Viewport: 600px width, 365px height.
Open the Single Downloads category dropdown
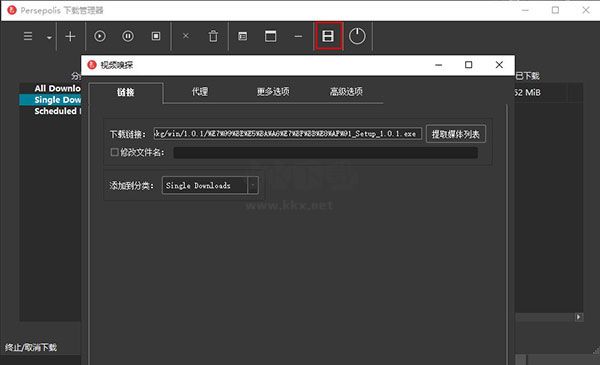[x=210, y=186]
